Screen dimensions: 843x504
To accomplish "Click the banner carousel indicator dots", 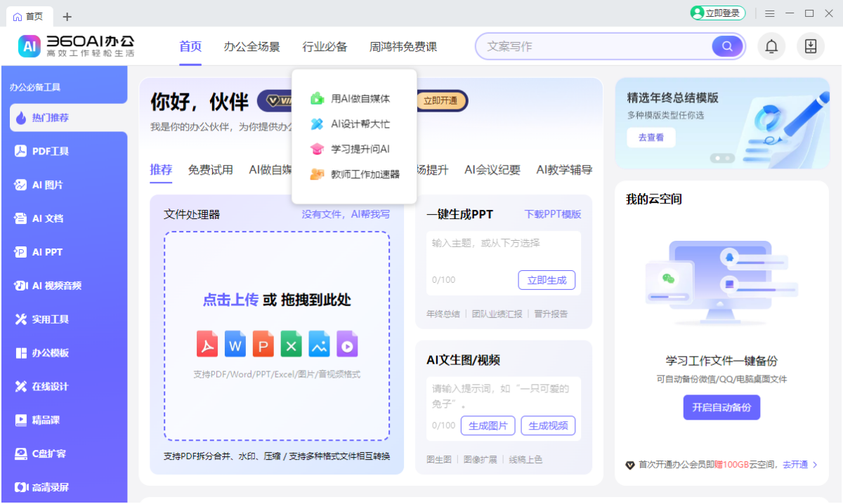I will (722, 158).
